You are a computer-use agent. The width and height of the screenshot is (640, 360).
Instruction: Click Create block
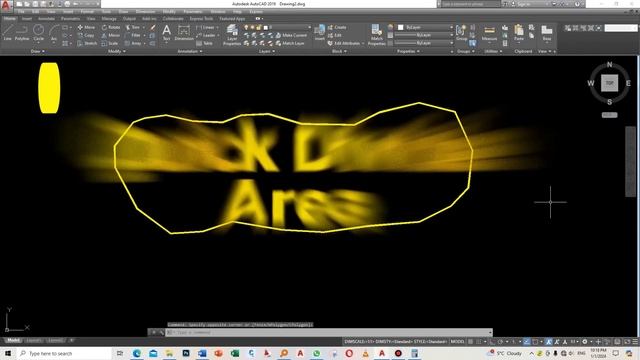click(x=337, y=27)
